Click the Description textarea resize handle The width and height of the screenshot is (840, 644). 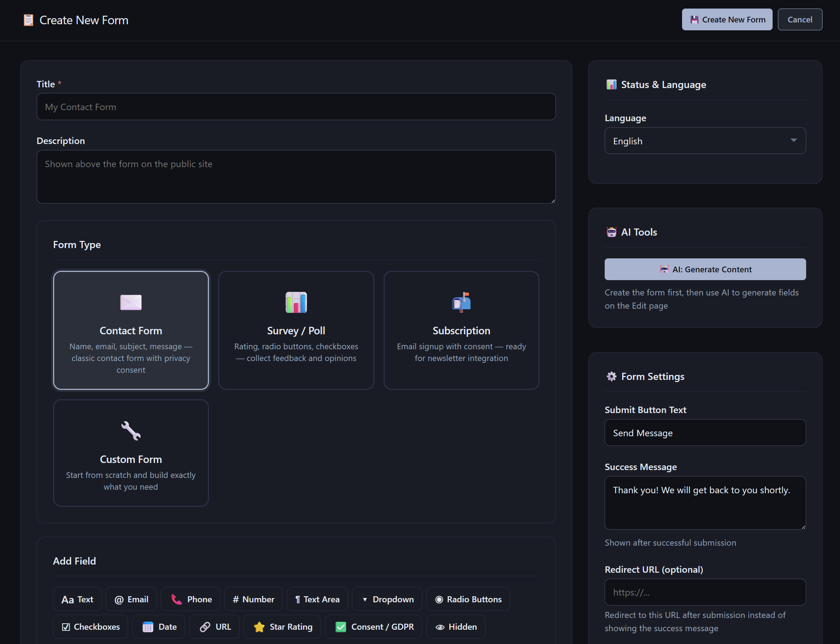coord(553,201)
